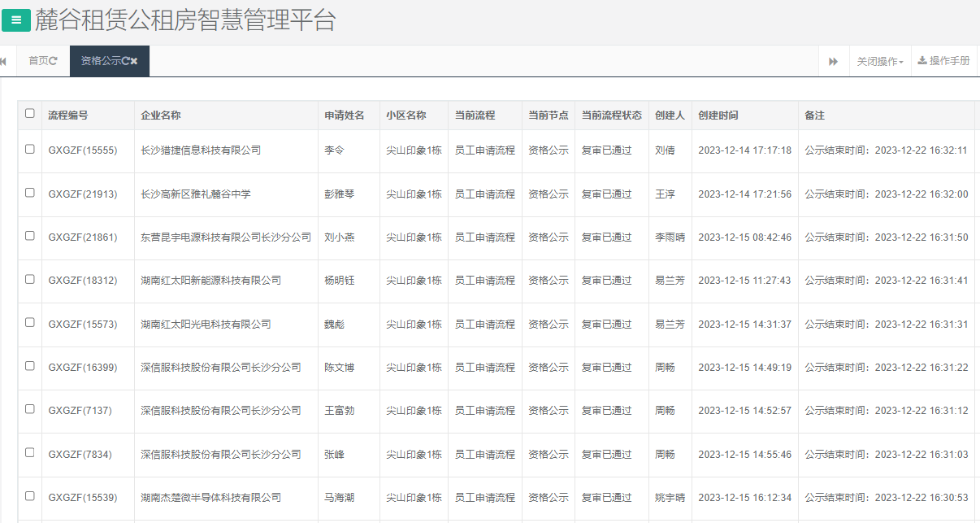Check the row checkbox for GXGZF(7834)
This screenshot has width=980, height=523.
click(30, 454)
